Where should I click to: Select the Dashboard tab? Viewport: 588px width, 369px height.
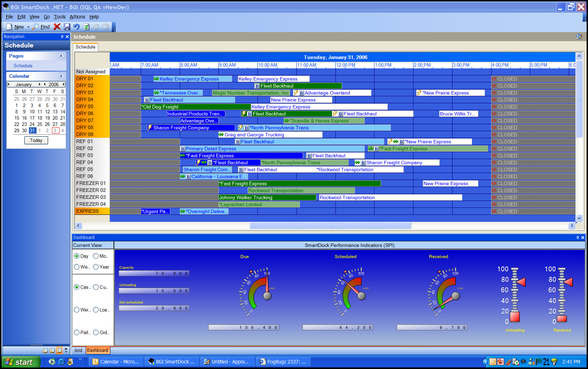98,351
